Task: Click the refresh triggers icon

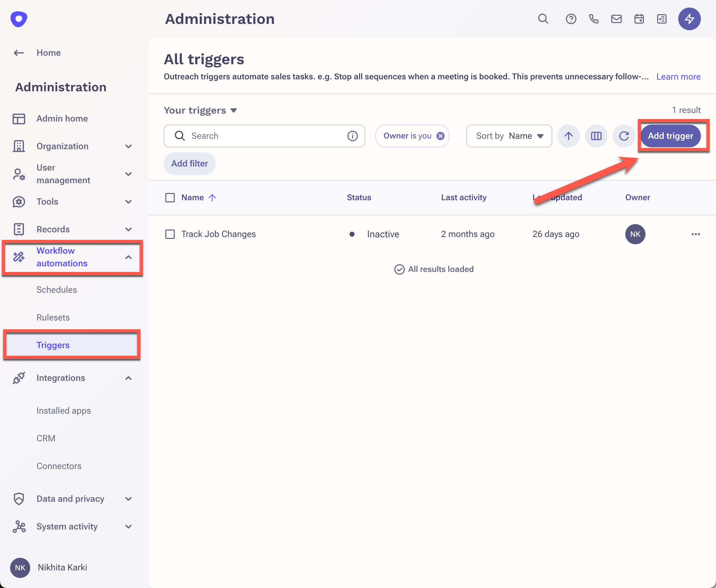Action: pos(624,136)
